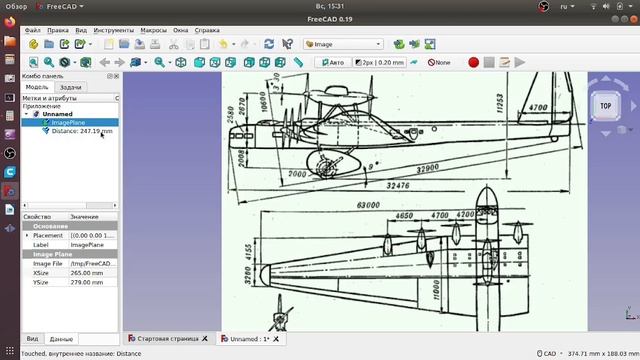Click the red Record macro button
640x360 pixels.
(x=473, y=62)
